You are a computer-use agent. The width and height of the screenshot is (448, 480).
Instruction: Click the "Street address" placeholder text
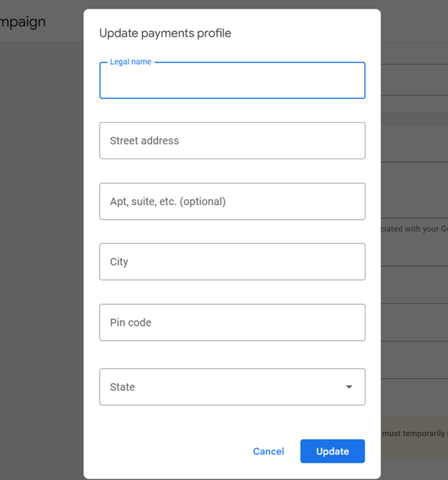(144, 141)
